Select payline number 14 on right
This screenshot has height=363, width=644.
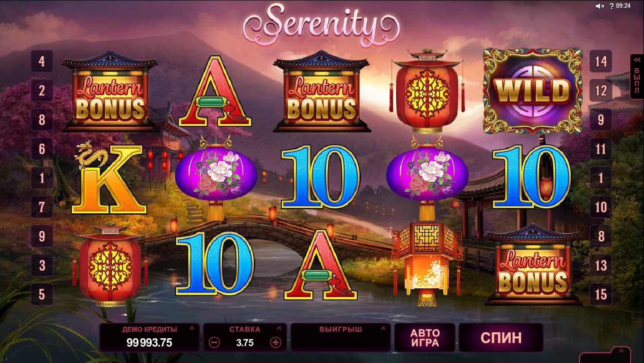coord(601,61)
